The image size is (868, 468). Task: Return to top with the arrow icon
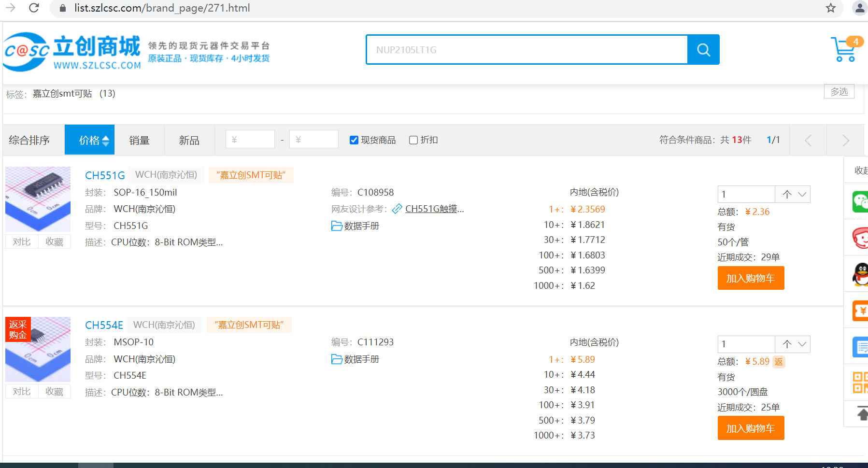pos(862,414)
